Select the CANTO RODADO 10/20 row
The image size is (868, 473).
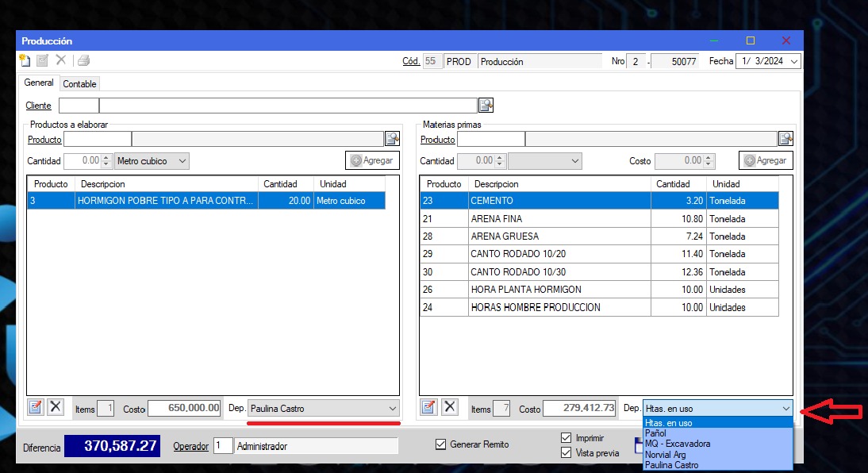tap(599, 254)
